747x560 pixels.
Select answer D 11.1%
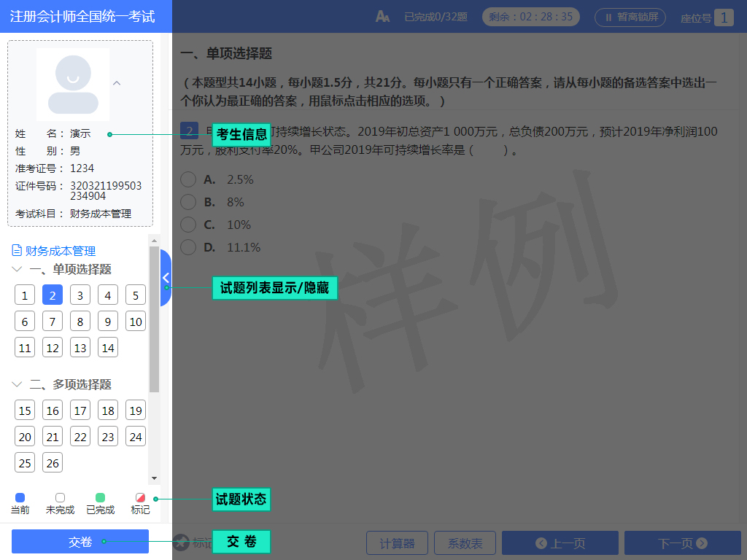(x=188, y=247)
